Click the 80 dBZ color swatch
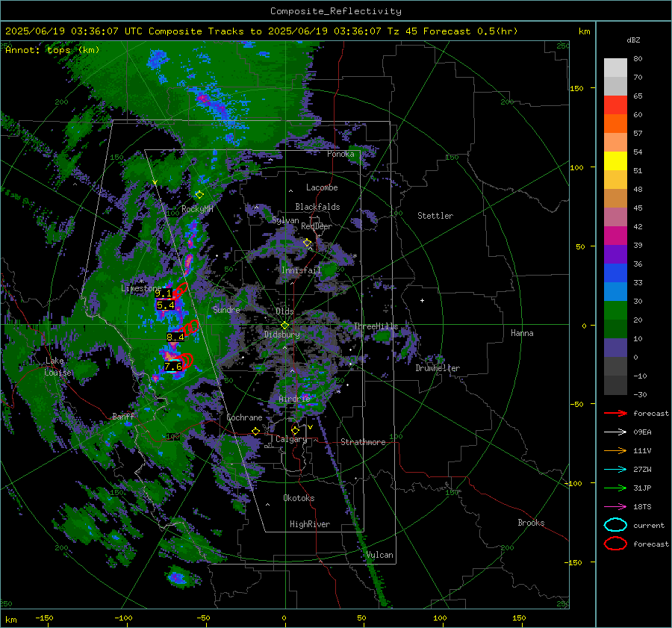 (x=615, y=67)
